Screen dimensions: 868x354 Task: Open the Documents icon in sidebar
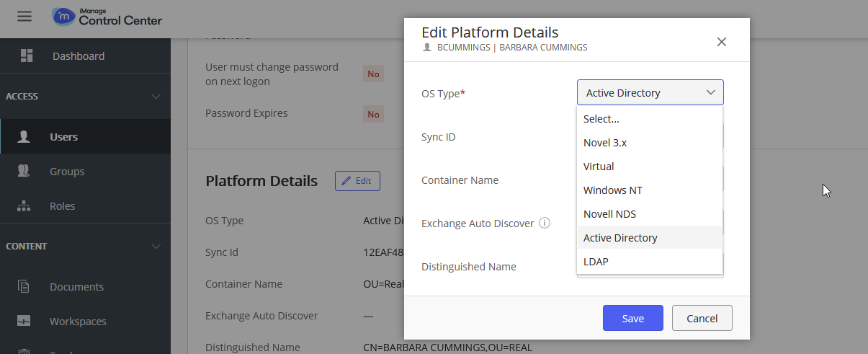[x=24, y=287]
